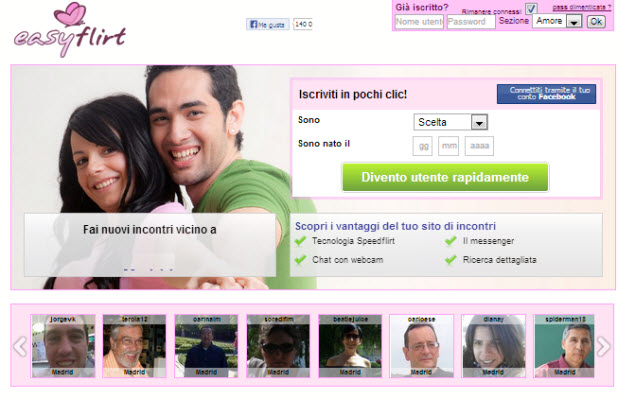This screenshot has height=398, width=620.
Task: Connect using the Facebook account button
Action: click(546, 94)
